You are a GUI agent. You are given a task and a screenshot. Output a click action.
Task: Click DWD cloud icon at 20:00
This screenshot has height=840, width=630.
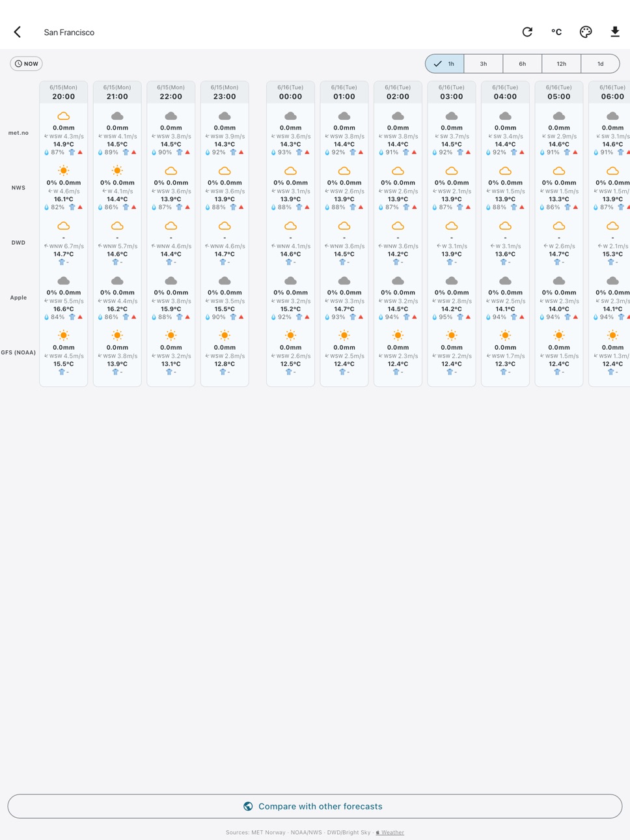point(64,226)
